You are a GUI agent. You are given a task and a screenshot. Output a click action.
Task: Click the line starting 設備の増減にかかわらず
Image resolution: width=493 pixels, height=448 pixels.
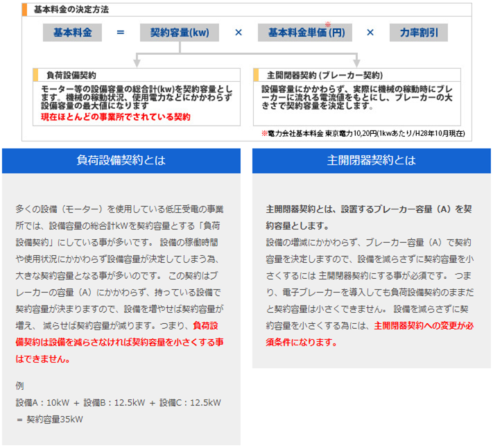(368, 243)
